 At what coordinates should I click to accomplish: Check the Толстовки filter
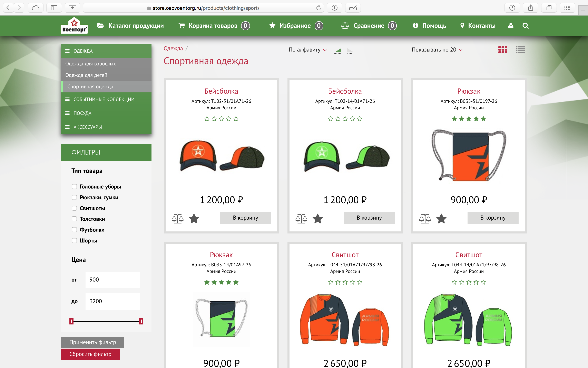74,219
